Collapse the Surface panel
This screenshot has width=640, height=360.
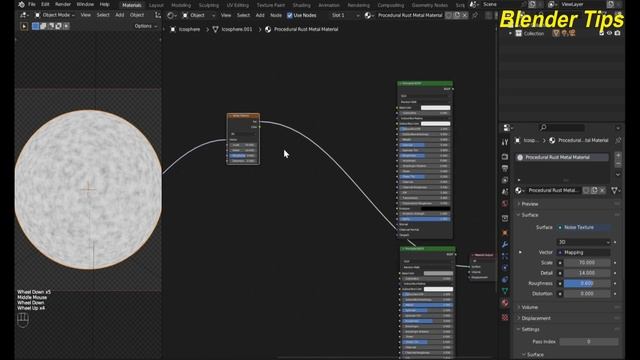(529, 215)
